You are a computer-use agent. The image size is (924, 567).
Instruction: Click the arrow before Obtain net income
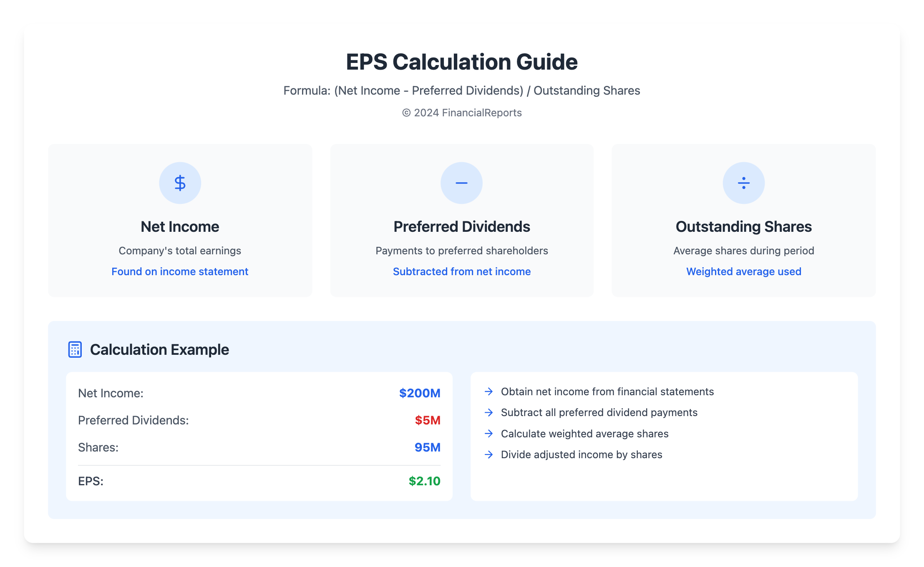[x=489, y=391]
